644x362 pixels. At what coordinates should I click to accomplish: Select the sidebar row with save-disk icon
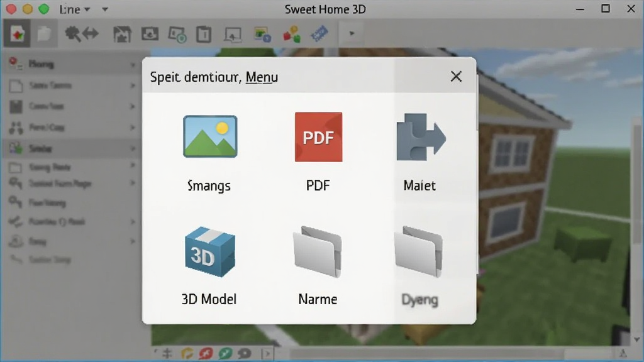coord(72,106)
